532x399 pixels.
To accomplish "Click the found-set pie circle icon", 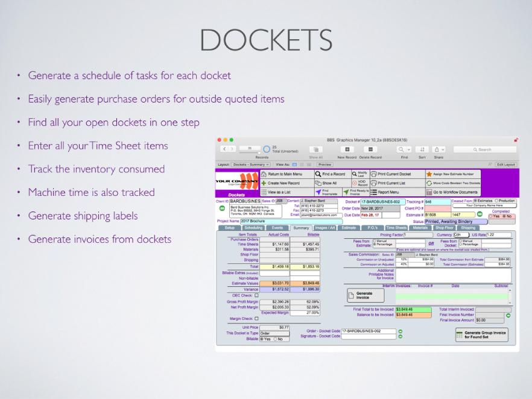I will [x=267, y=149].
